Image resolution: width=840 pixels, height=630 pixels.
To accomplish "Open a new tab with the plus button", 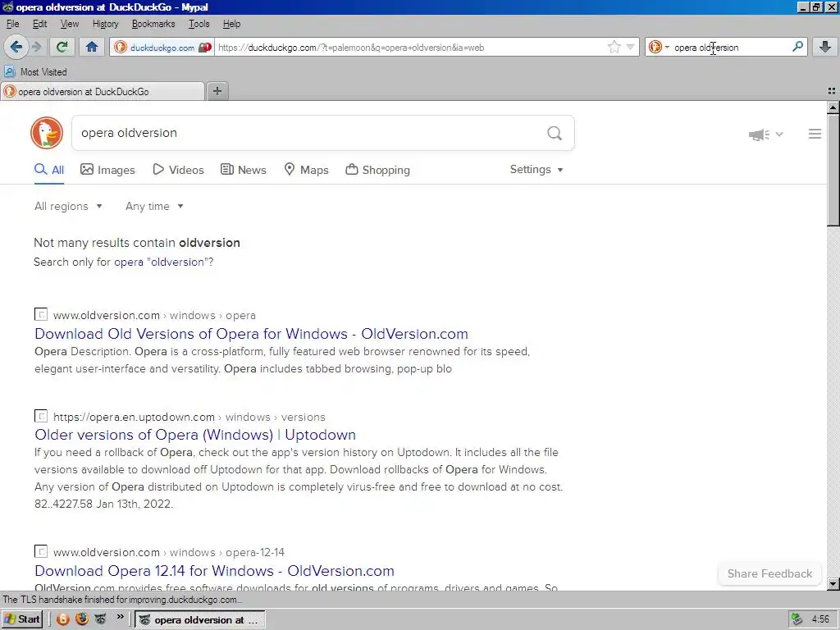I will pos(217,91).
